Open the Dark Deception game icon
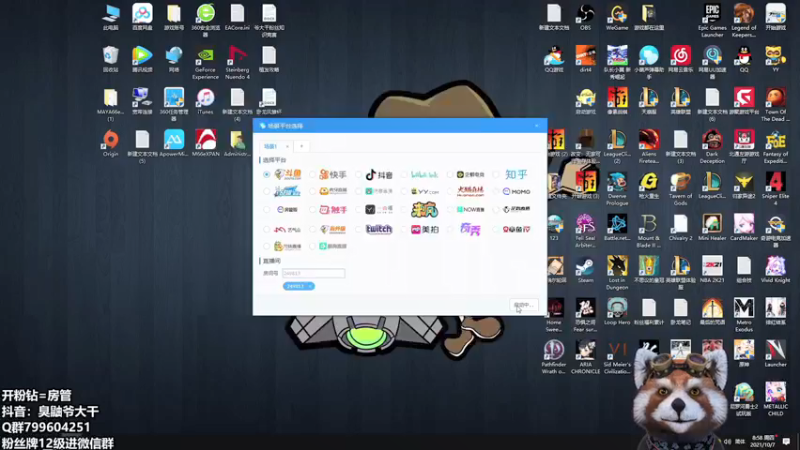Image resolution: width=800 pixels, height=450 pixels. coord(712,147)
